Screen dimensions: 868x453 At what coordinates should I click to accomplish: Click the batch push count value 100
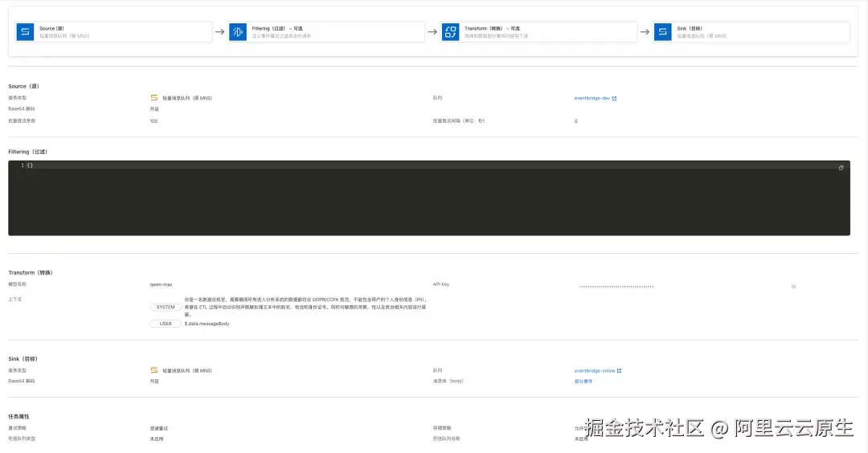click(x=154, y=121)
